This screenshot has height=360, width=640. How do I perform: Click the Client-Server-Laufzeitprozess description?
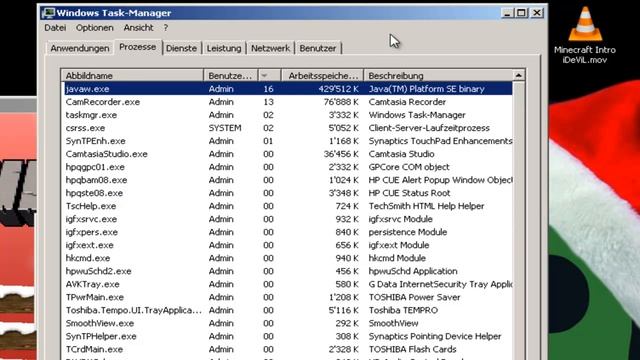click(x=429, y=128)
